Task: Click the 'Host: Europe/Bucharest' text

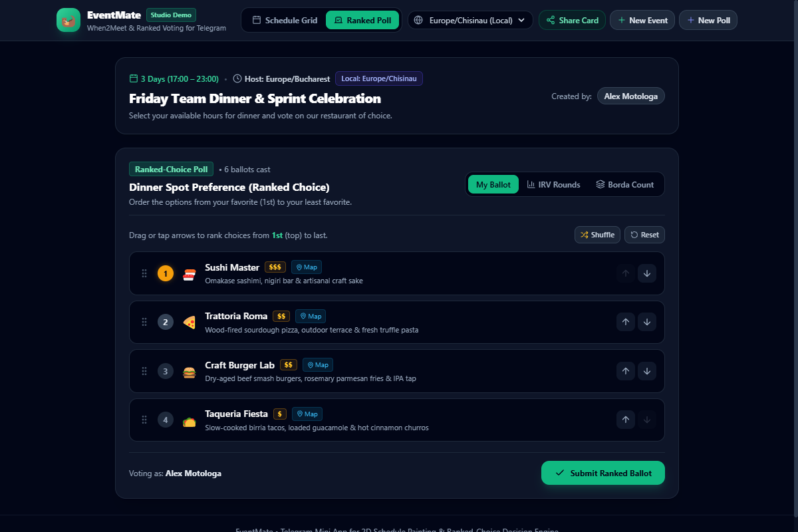Action: pyautogui.click(x=287, y=78)
